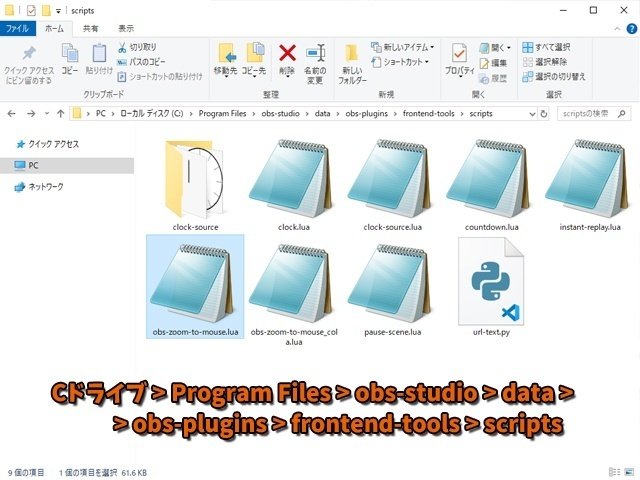The image size is (640, 480).
Task: Click Edit (編集) ribbon button
Action: tap(493, 63)
